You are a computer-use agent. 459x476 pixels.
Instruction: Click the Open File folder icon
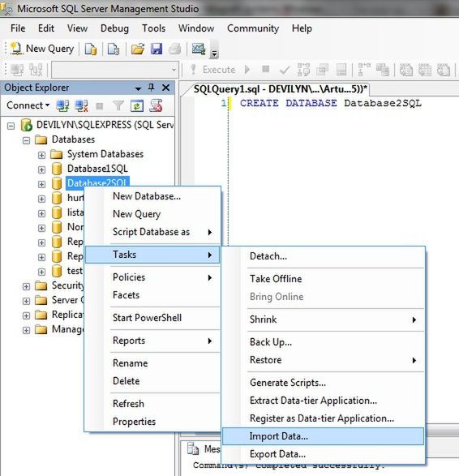click(x=138, y=49)
